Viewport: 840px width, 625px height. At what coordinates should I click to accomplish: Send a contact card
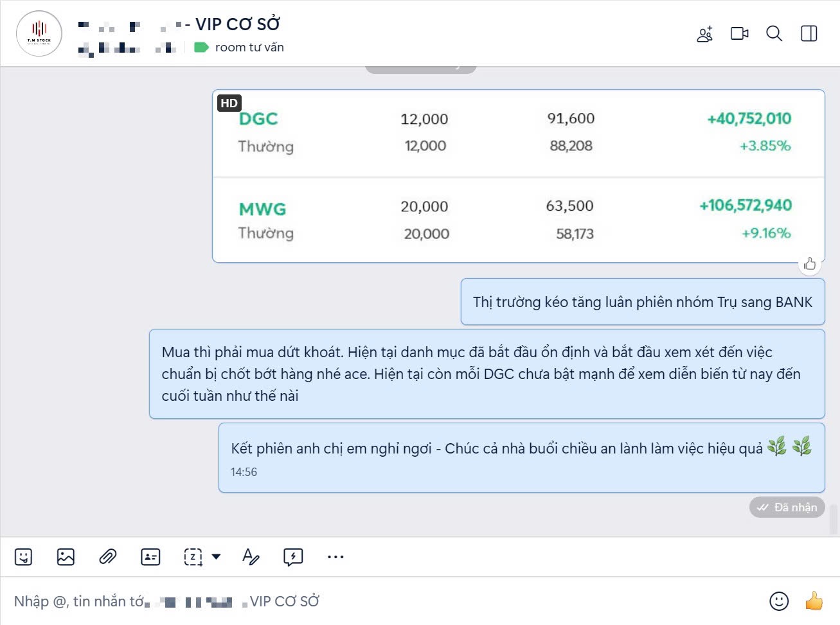click(150, 557)
